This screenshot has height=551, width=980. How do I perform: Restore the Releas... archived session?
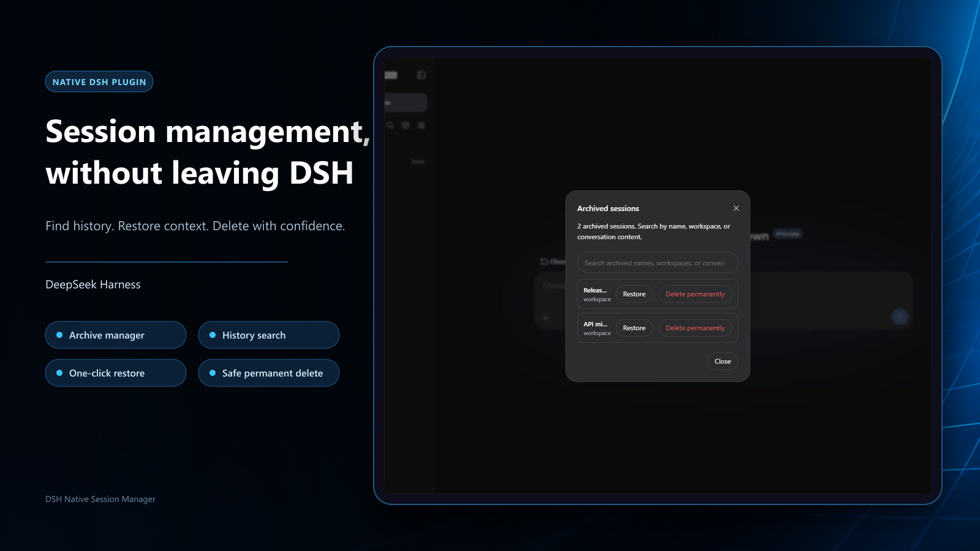pyautogui.click(x=634, y=294)
